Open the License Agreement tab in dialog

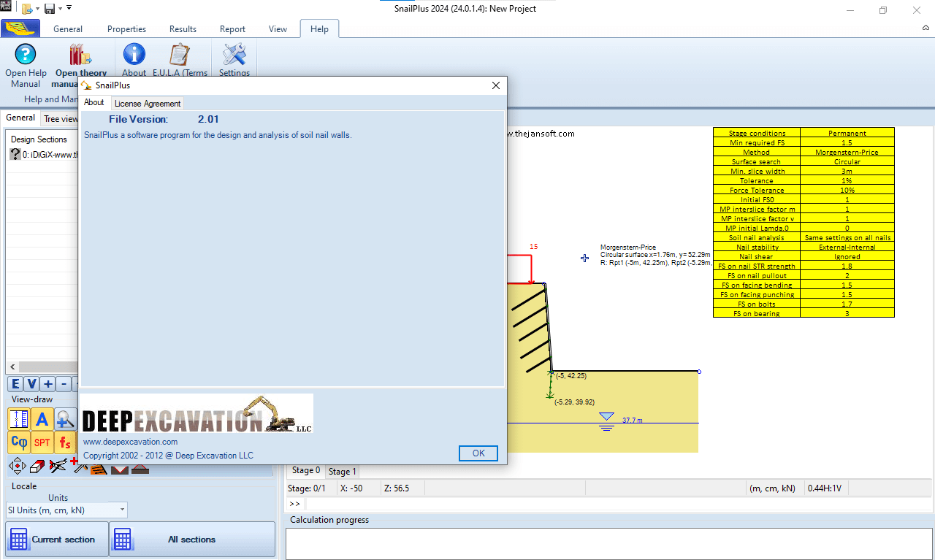[x=148, y=104]
